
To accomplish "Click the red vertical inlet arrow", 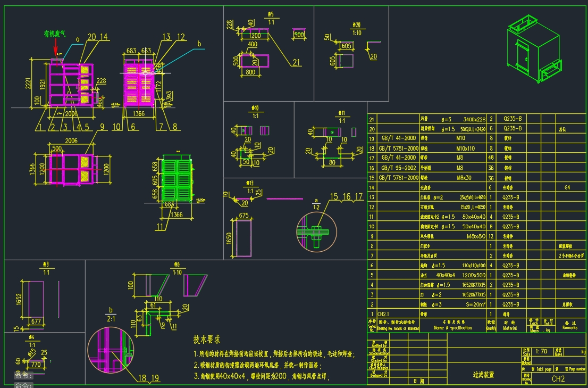I will [56, 47].
